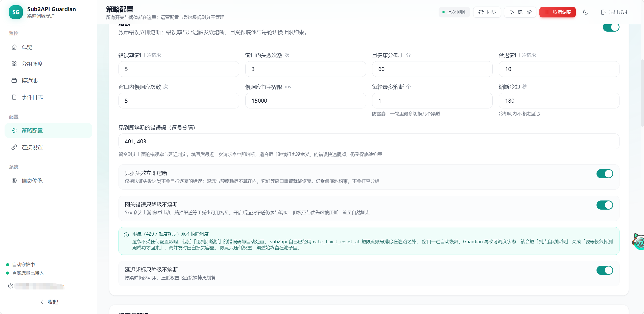Collapse the sidebar with 收起

pos(49,302)
